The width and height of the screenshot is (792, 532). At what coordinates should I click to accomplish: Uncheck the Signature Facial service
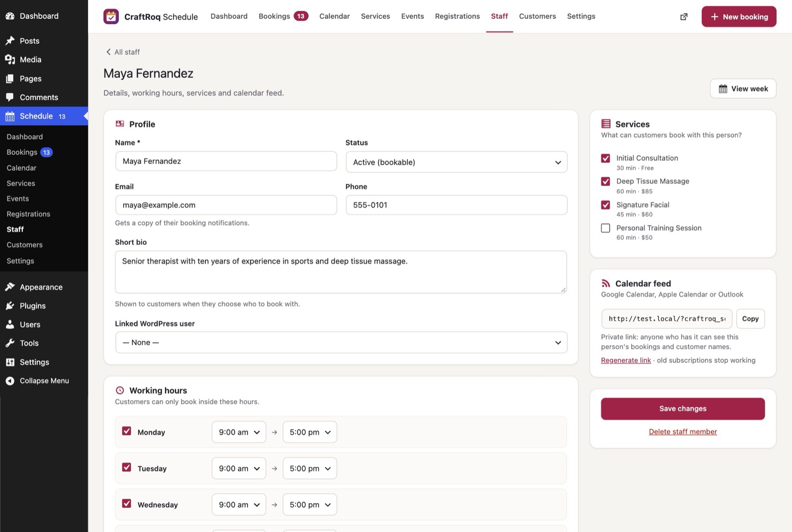tap(605, 205)
